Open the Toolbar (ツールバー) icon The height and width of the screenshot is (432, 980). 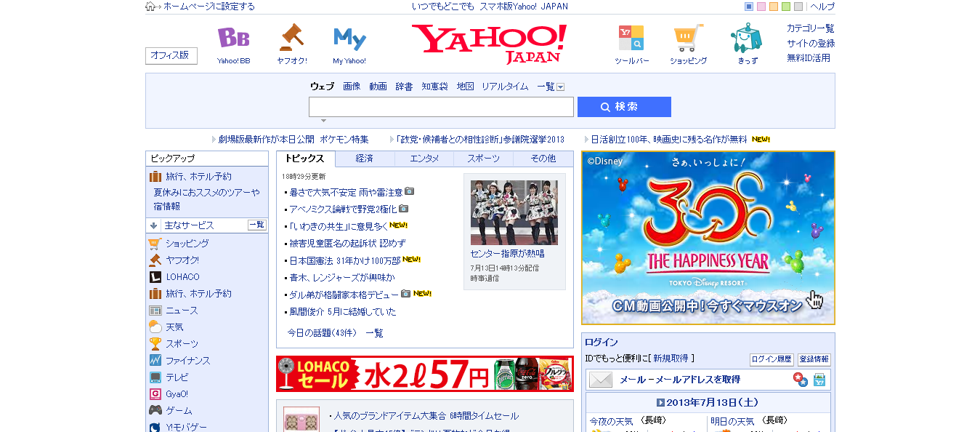click(631, 38)
